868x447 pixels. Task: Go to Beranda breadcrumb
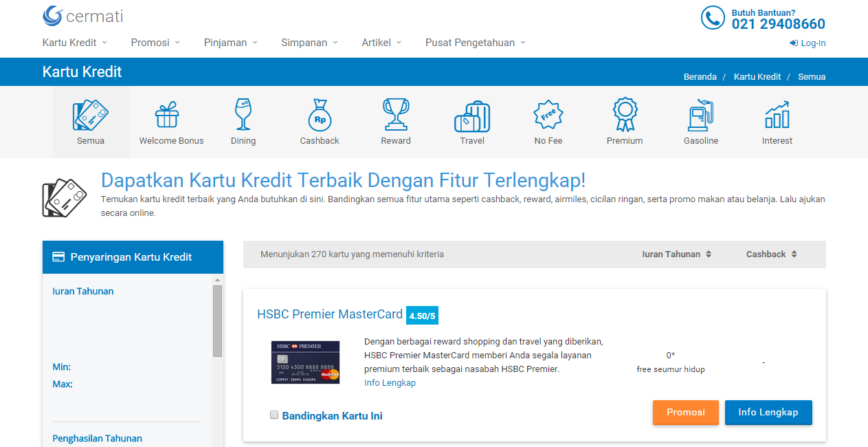tap(700, 77)
